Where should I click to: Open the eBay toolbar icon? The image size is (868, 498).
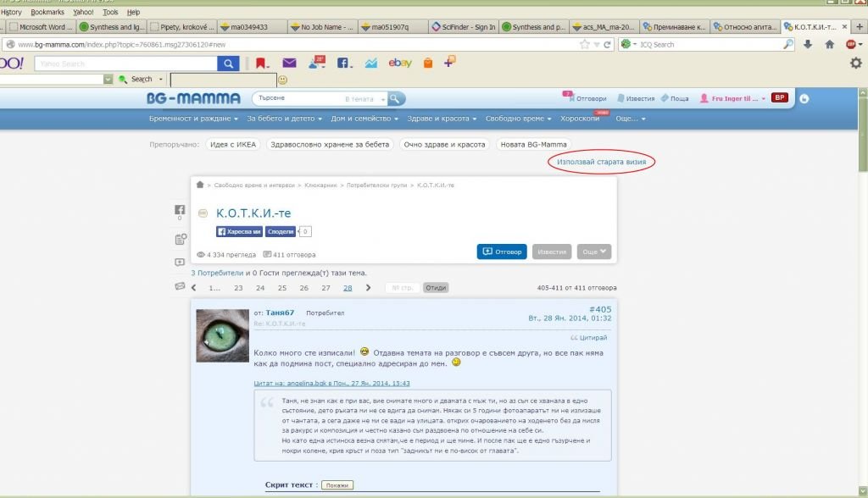click(400, 63)
